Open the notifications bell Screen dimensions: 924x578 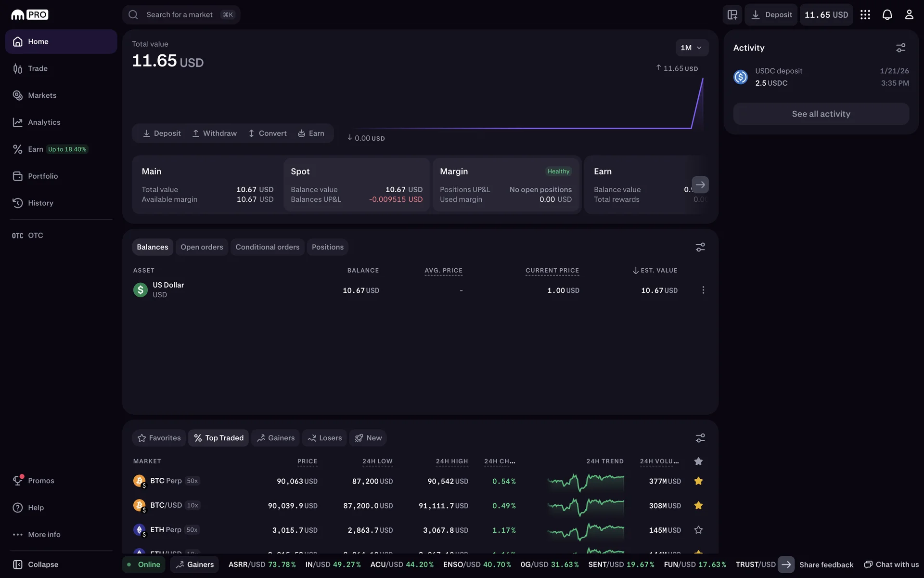(887, 14)
